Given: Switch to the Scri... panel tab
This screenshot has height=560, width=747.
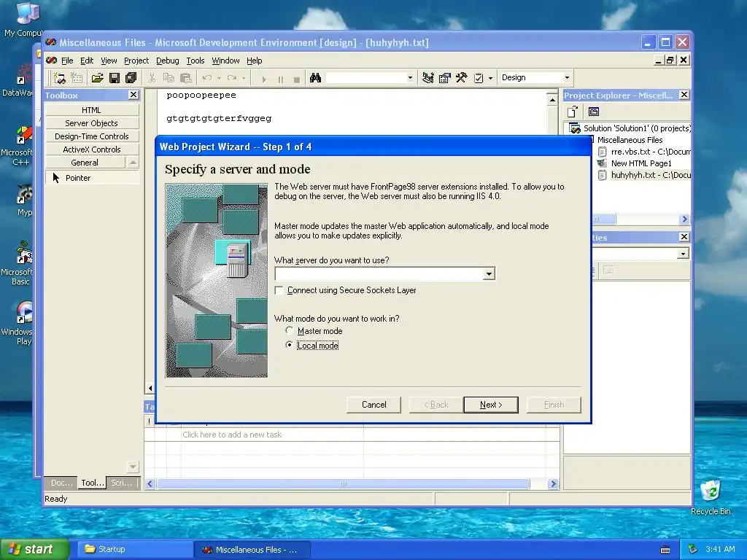Looking at the screenshot, I should pyautogui.click(x=122, y=483).
